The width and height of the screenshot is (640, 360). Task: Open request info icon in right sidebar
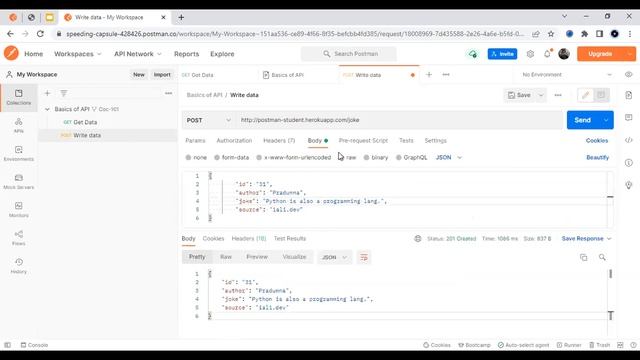coord(629,162)
